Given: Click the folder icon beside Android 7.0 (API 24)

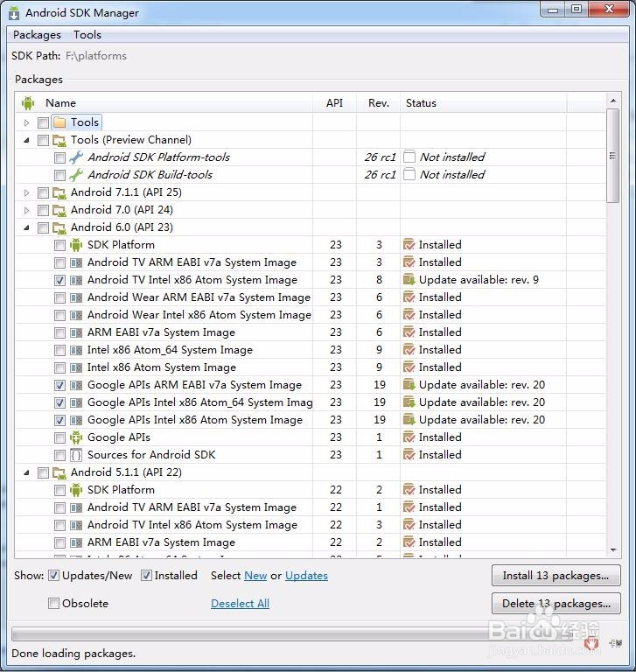Looking at the screenshot, I should (x=59, y=210).
